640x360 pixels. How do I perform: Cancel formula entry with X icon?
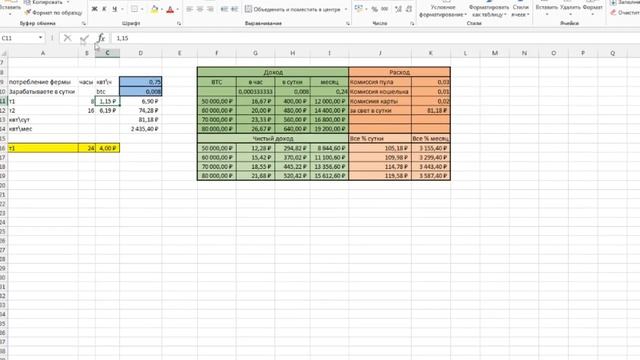tap(67, 38)
